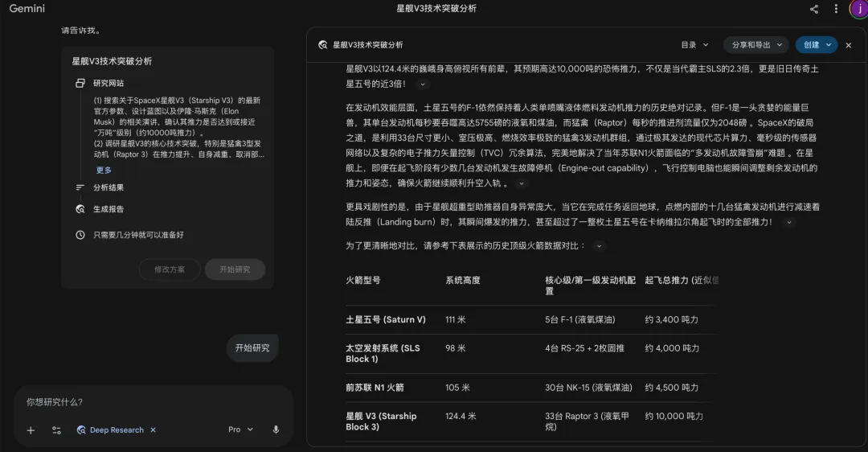
Task: Click the 火箭型号 column header
Action: (x=363, y=280)
